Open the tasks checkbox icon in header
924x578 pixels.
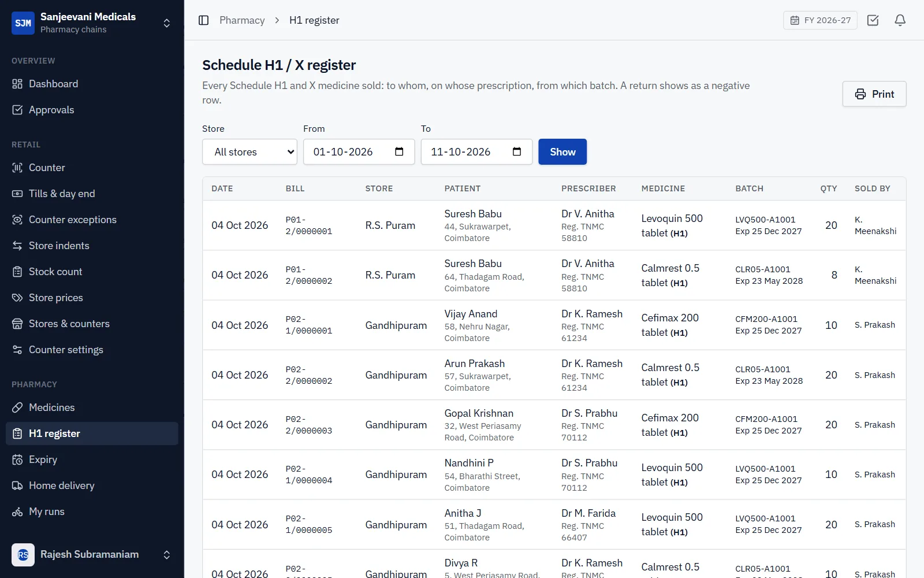point(873,20)
